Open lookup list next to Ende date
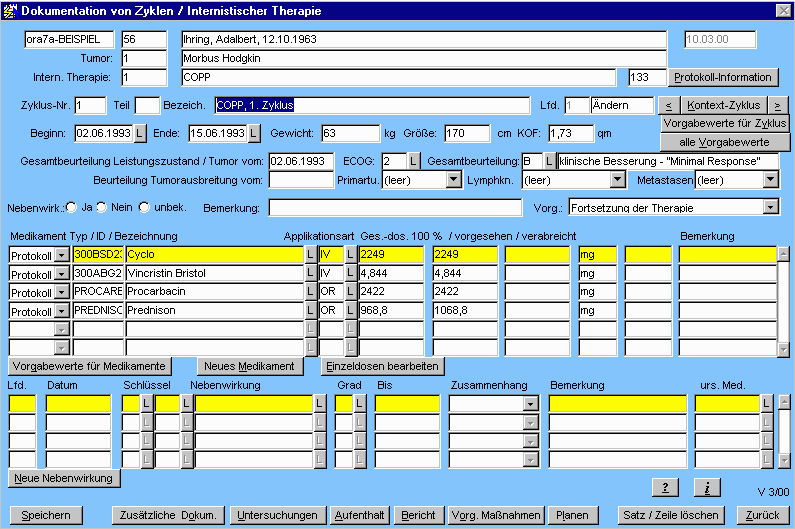Image resolution: width=795 pixels, height=529 pixels. pyautogui.click(x=253, y=133)
